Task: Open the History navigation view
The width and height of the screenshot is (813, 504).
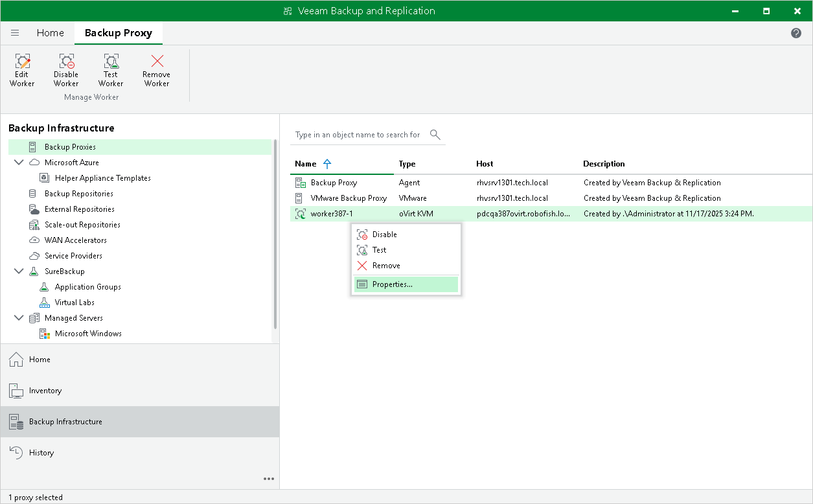Action: tap(140, 453)
